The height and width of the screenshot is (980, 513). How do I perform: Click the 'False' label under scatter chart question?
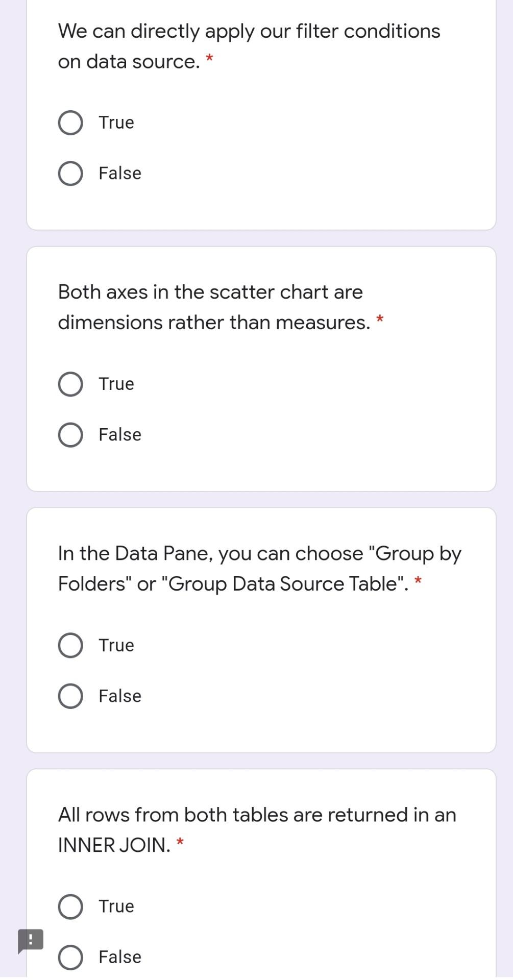(x=120, y=435)
